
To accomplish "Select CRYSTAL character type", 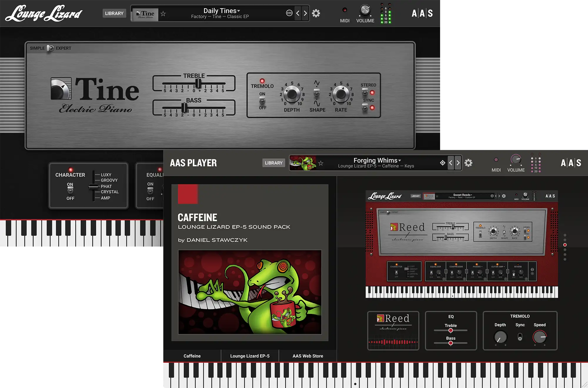I will [110, 192].
